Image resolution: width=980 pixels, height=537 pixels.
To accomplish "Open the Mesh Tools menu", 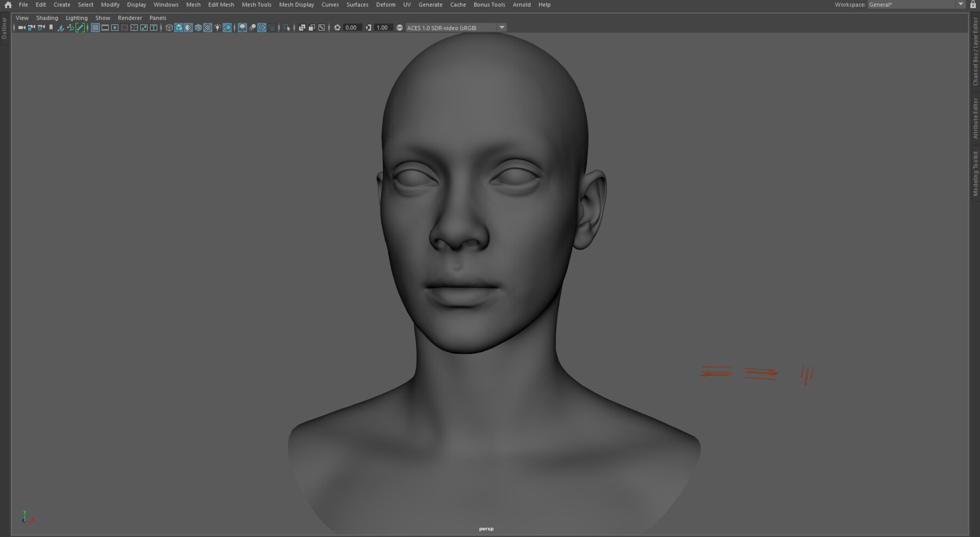I will click(256, 4).
